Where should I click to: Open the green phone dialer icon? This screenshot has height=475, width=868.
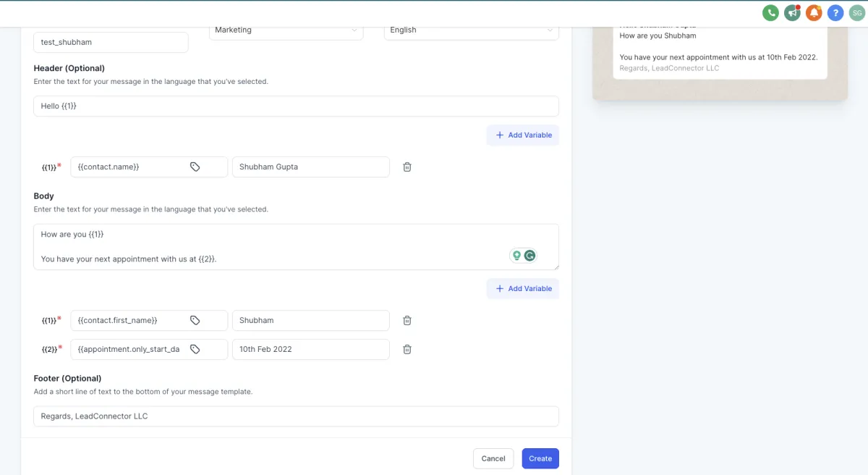(x=771, y=12)
